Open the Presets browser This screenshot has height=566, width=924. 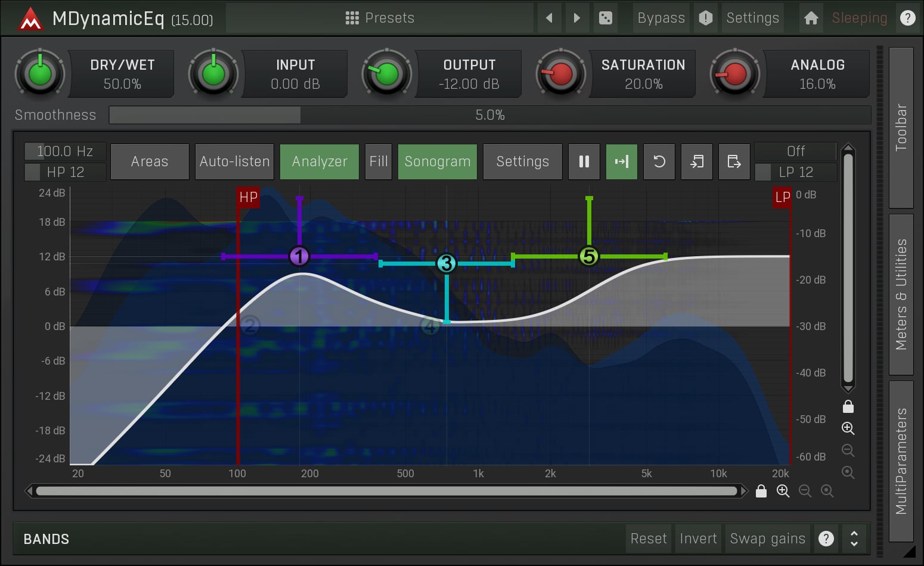[x=380, y=18]
